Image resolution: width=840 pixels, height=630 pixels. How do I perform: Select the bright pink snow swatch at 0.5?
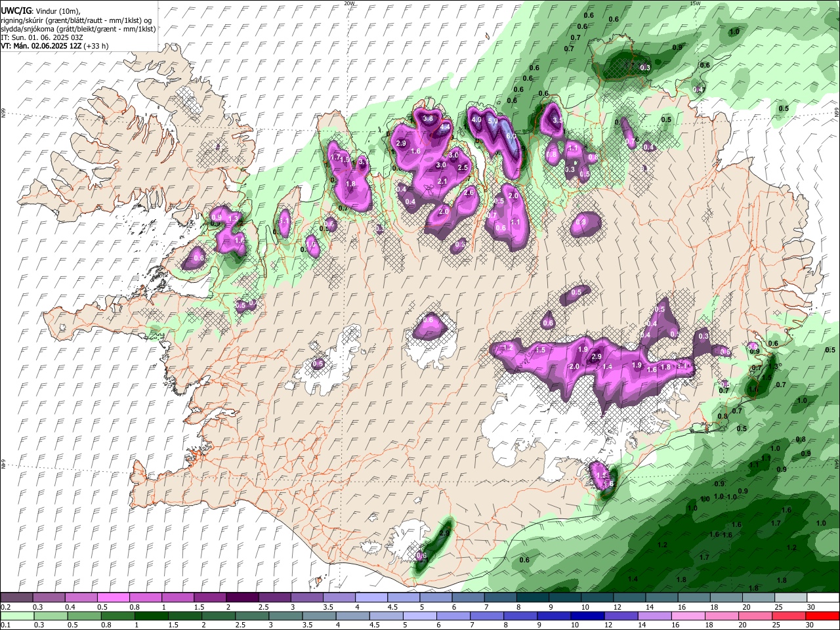pos(113,598)
